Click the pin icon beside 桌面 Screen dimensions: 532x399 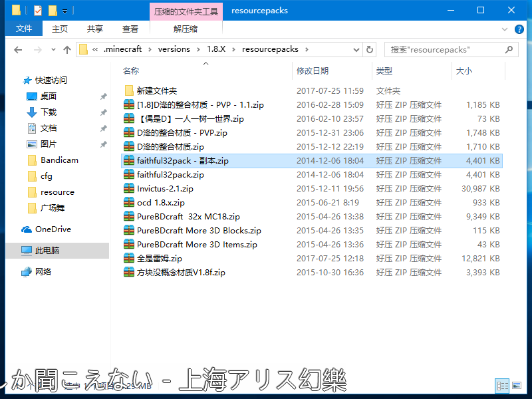tap(104, 96)
